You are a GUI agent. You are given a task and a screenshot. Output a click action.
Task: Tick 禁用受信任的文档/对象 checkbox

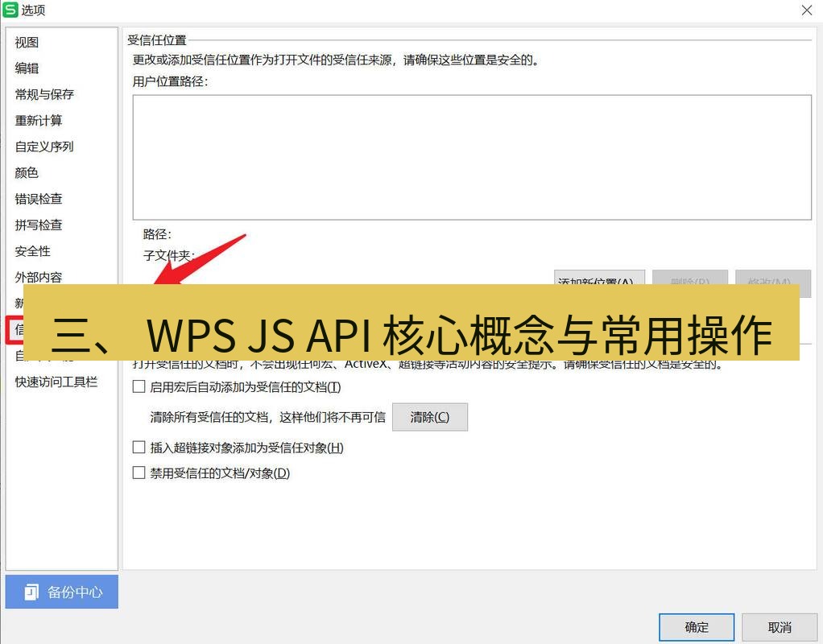click(x=139, y=473)
